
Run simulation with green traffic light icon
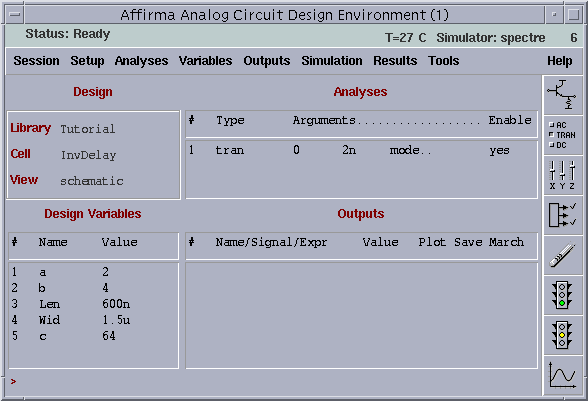tap(562, 296)
